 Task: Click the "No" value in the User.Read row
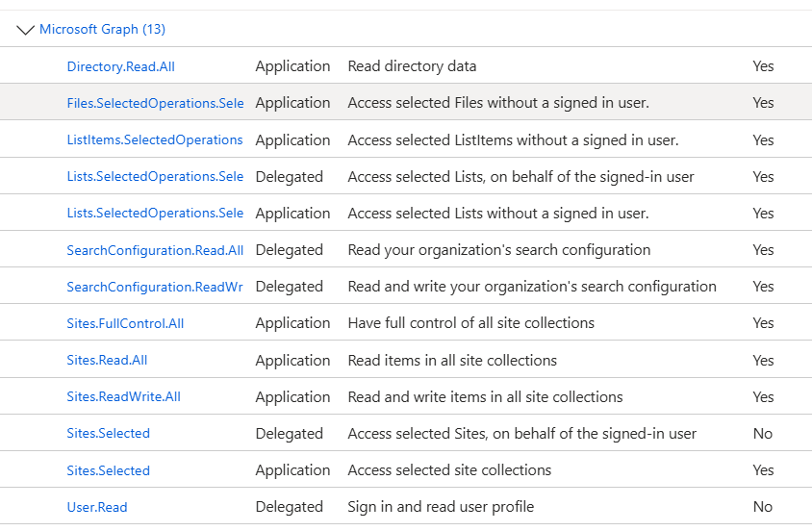(x=763, y=507)
